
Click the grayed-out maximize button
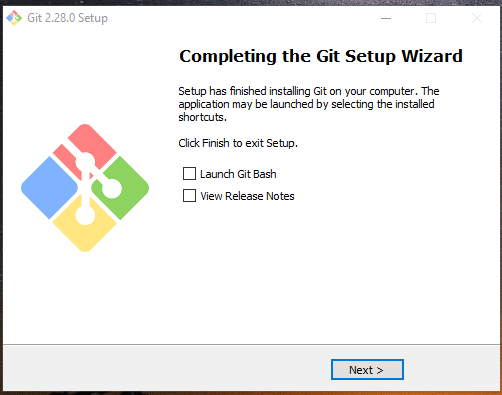click(x=431, y=18)
